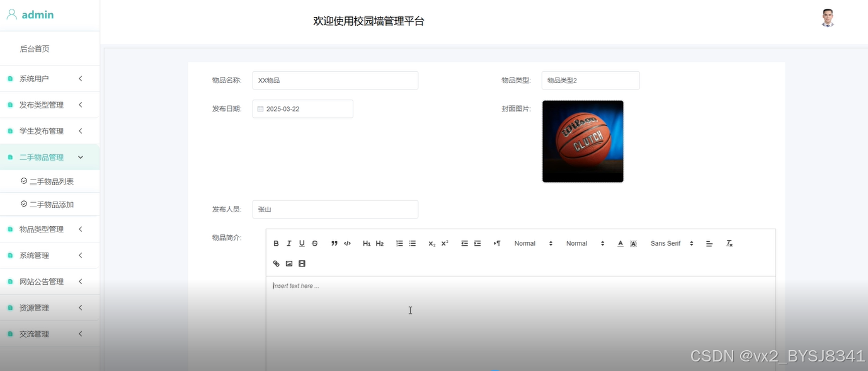Open the calendar icon in date field
The height and width of the screenshot is (371, 868).
pyautogui.click(x=260, y=109)
